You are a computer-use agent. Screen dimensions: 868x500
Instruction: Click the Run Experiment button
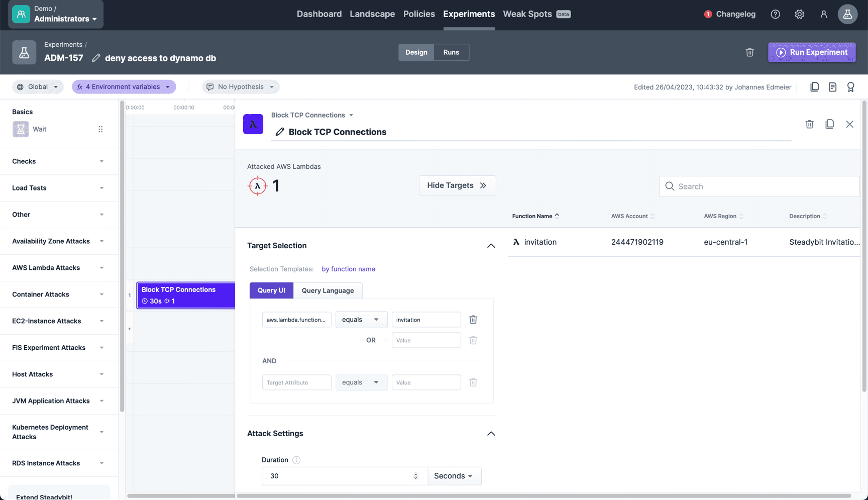[811, 52]
